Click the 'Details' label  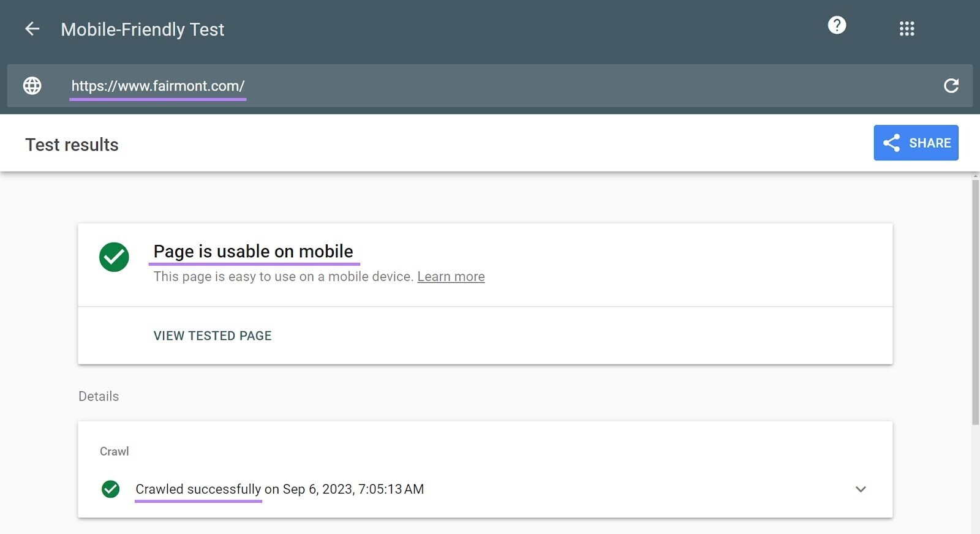pyautogui.click(x=99, y=396)
